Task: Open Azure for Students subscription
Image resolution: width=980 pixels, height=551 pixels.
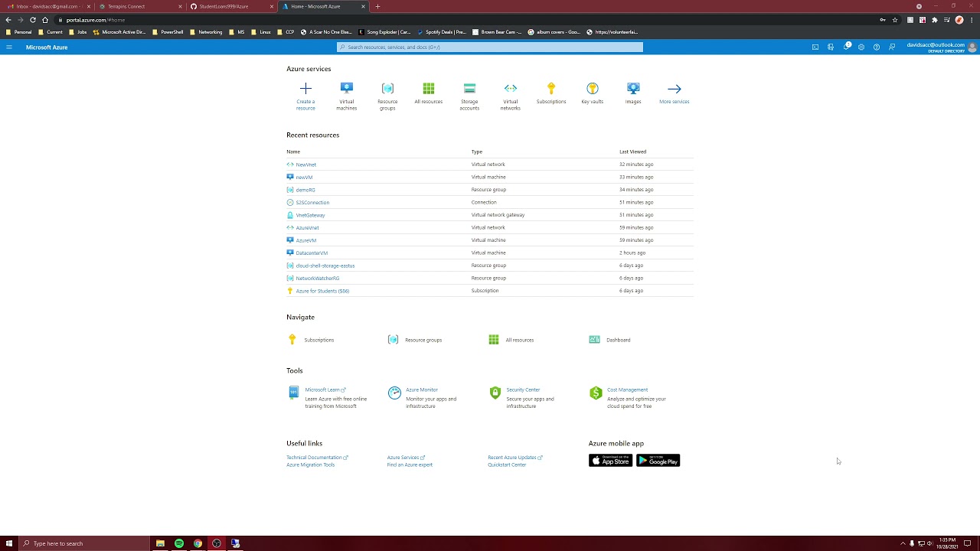Action: point(322,291)
